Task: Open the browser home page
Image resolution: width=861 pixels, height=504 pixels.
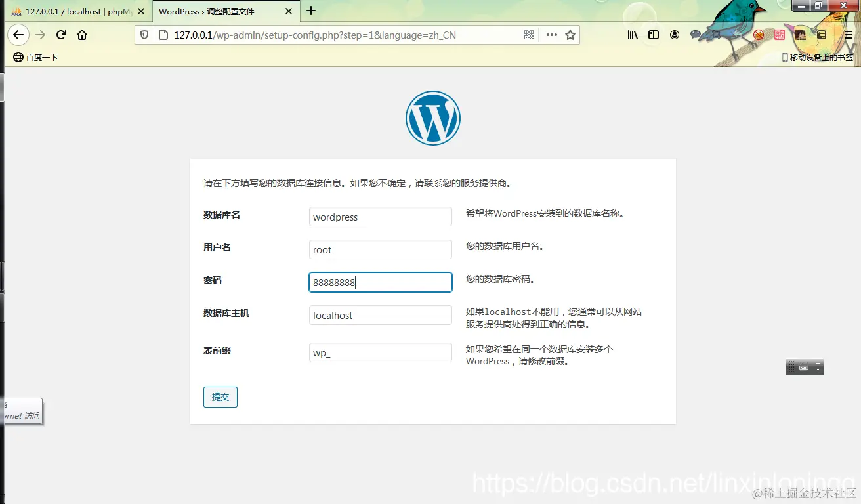Action: coord(82,35)
